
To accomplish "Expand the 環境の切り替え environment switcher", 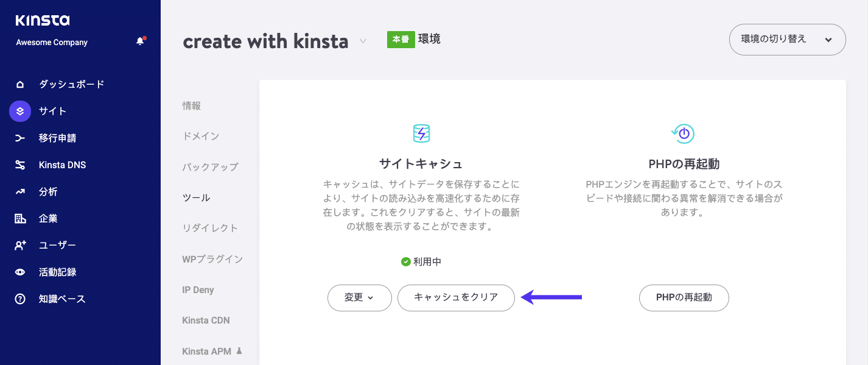I will (787, 39).
